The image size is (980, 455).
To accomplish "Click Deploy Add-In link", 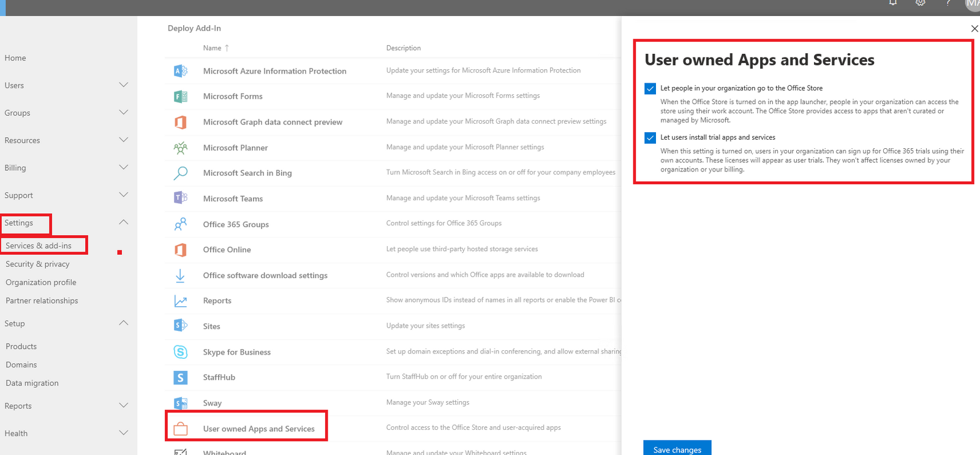I will tap(194, 28).
